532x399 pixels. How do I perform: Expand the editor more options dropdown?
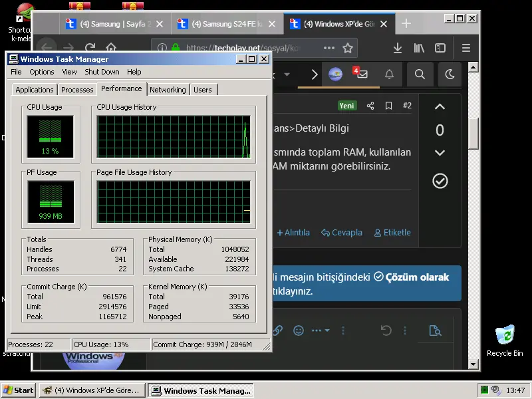321,330
